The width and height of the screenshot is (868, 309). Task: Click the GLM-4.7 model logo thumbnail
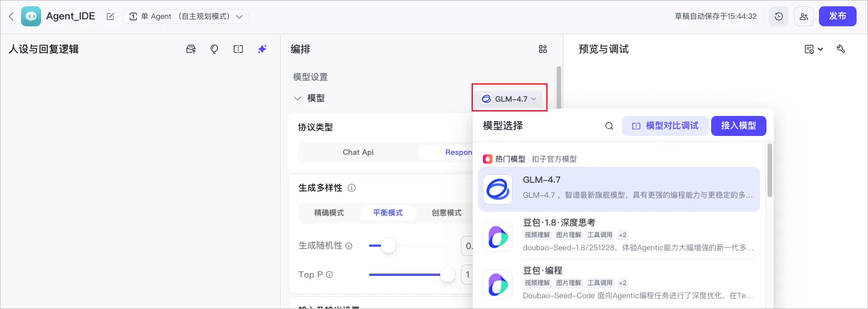point(498,190)
